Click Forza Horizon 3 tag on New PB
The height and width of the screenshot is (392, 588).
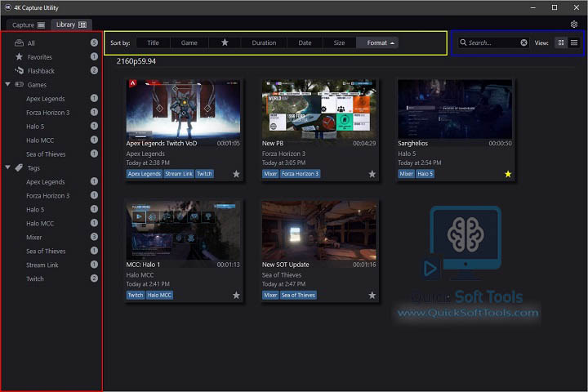[300, 174]
